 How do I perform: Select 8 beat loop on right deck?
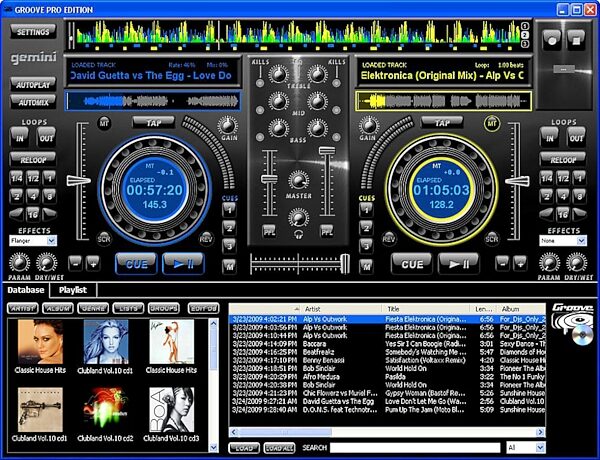tap(579, 196)
